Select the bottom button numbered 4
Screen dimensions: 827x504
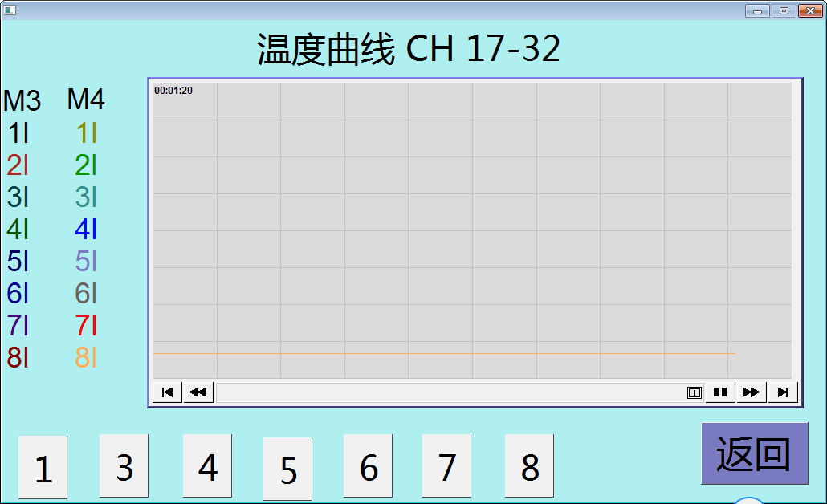tap(207, 466)
